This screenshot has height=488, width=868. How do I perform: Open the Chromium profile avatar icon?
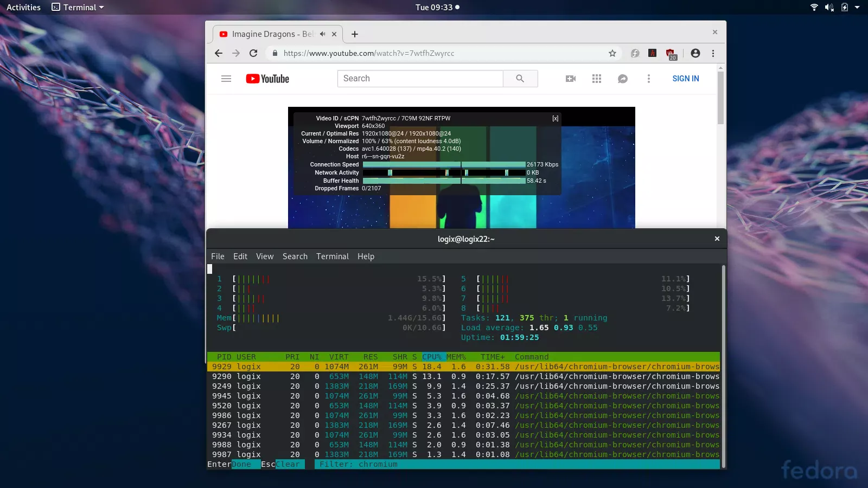[x=695, y=53]
